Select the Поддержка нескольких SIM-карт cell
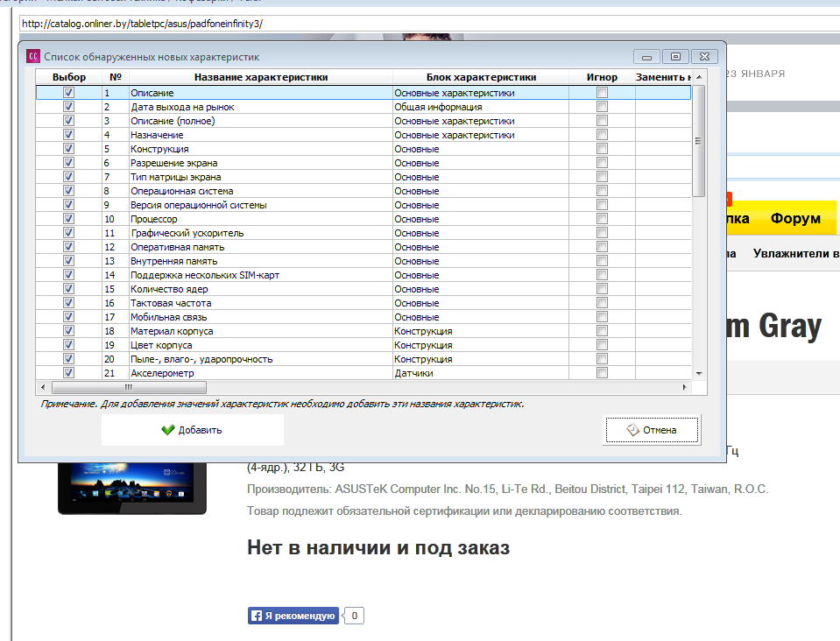The image size is (840, 641). pyautogui.click(x=260, y=275)
